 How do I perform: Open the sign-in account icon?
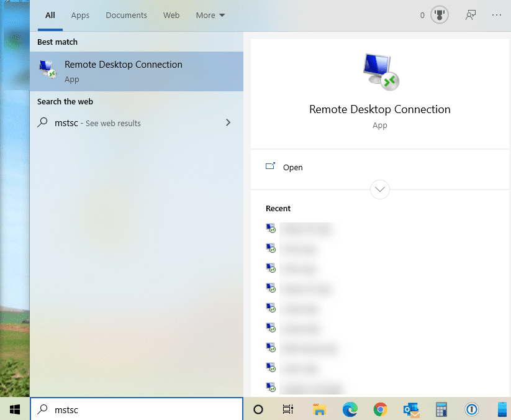tap(470, 14)
